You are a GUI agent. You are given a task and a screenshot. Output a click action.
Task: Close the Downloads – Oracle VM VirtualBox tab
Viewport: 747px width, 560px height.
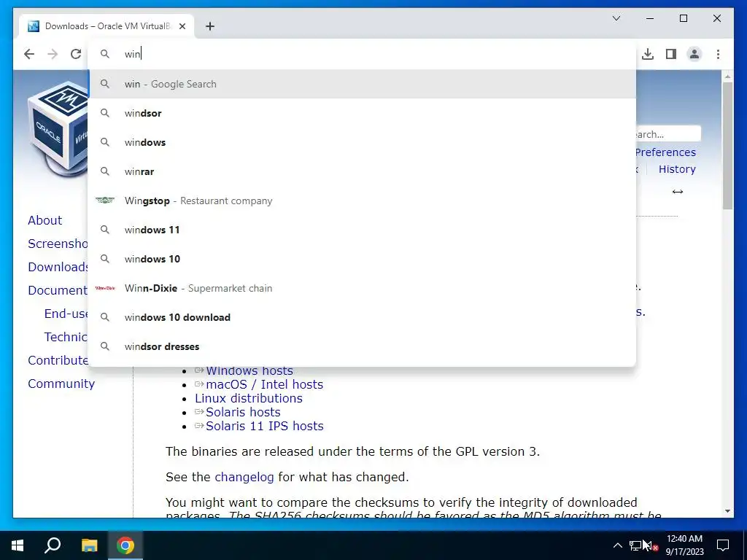click(182, 26)
